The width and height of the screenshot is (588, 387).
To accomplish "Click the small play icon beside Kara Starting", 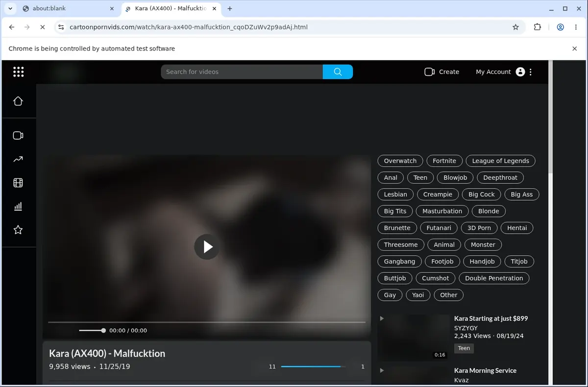I will coord(382,318).
